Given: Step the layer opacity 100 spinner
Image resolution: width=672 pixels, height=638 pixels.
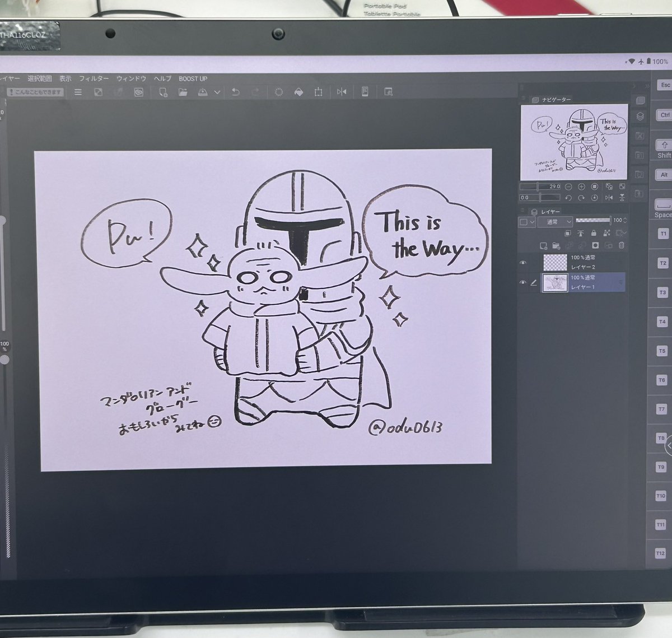Looking at the screenshot, I should click(x=625, y=220).
